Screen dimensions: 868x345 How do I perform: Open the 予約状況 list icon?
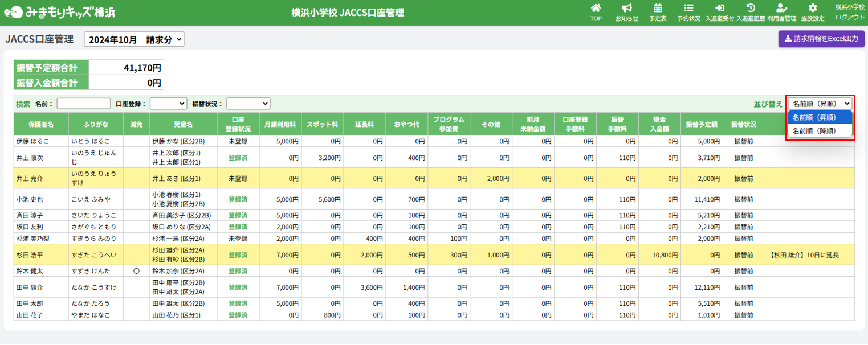pos(688,9)
